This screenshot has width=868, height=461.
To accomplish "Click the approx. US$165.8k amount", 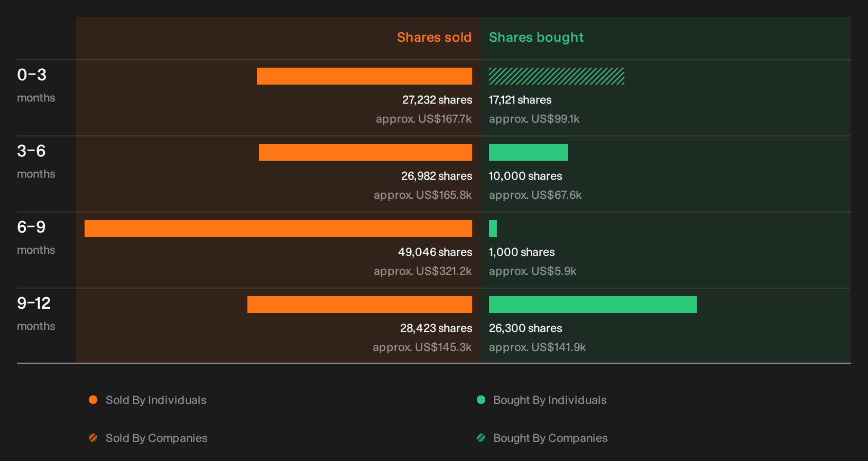I will coord(423,195).
